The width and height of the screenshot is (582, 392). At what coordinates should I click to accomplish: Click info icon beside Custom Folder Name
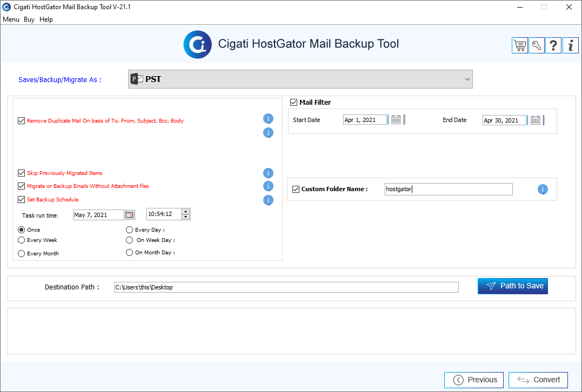(543, 190)
